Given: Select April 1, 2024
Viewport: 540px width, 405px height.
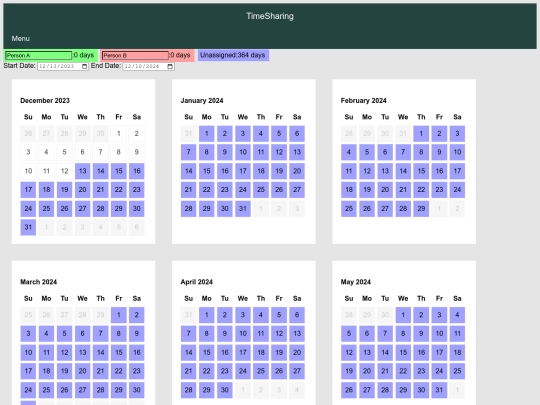Looking at the screenshot, I should [x=207, y=315].
